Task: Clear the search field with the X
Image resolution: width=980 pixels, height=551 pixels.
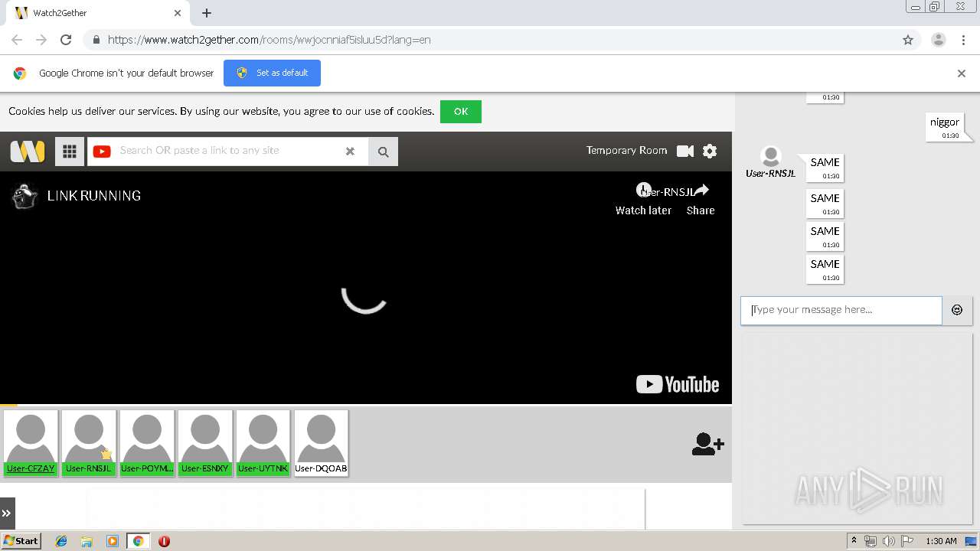Action: tap(350, 152)
